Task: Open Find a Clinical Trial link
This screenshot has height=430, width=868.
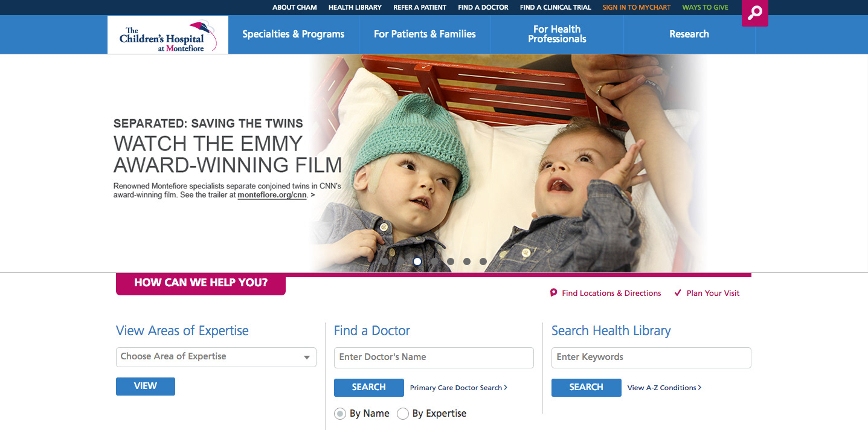Action: click(556, 7)
